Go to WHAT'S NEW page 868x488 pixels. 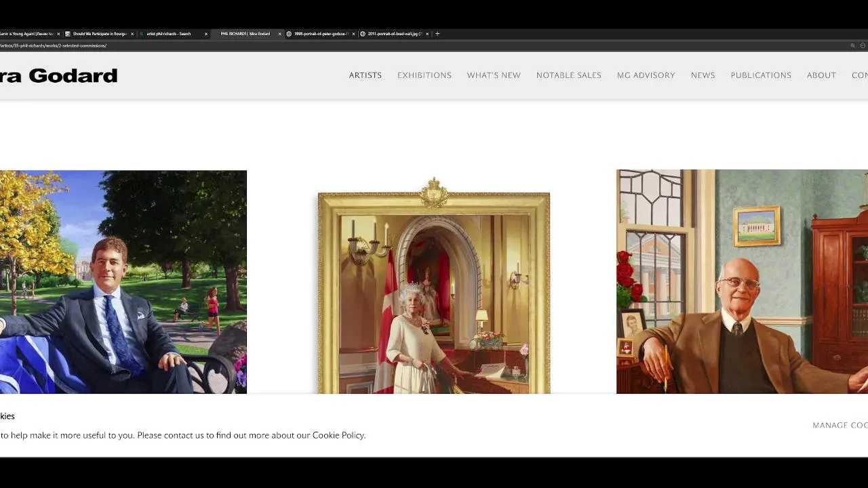point(494,75)
